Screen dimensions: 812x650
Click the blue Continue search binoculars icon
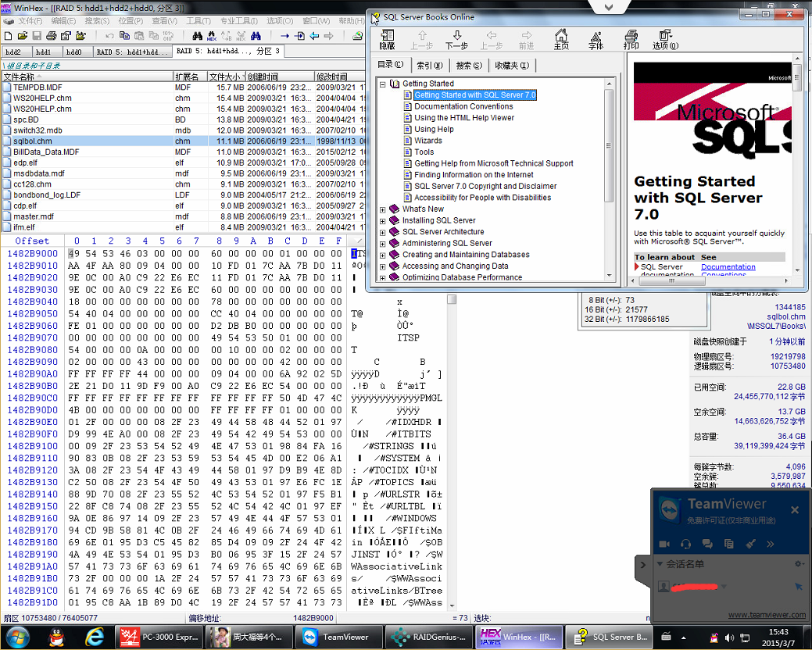[x=256, y=36]
